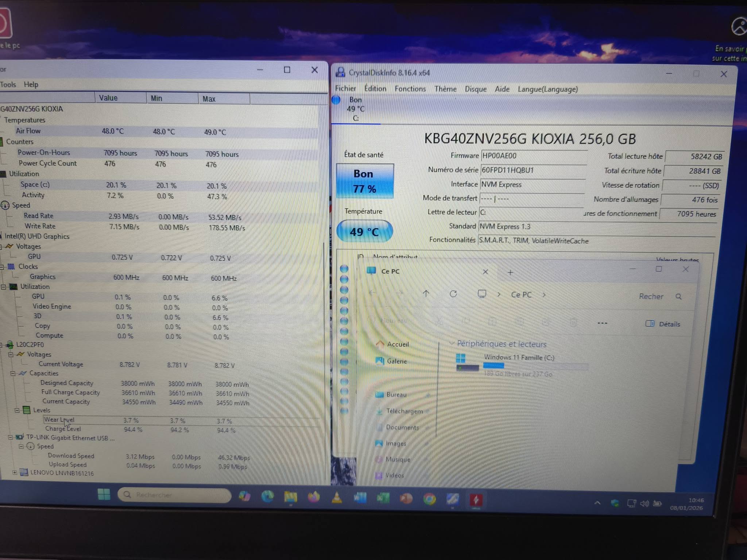
Task: Open the Disque menu in CrystalDiskInfo
Action: [x=475, y=89]
